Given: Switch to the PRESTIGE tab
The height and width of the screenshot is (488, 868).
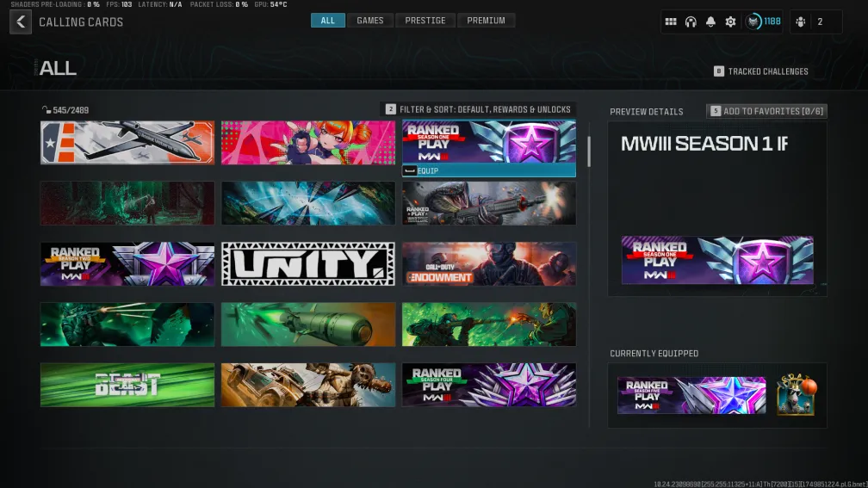Looking at the screenshot, I should coord(425,21).
